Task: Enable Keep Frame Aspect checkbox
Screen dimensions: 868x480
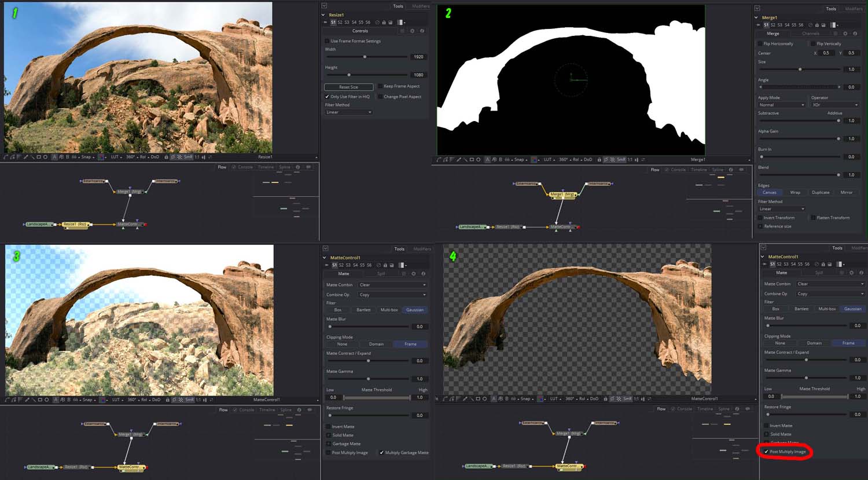Action: pyautogui.click(x=380, y=86)
